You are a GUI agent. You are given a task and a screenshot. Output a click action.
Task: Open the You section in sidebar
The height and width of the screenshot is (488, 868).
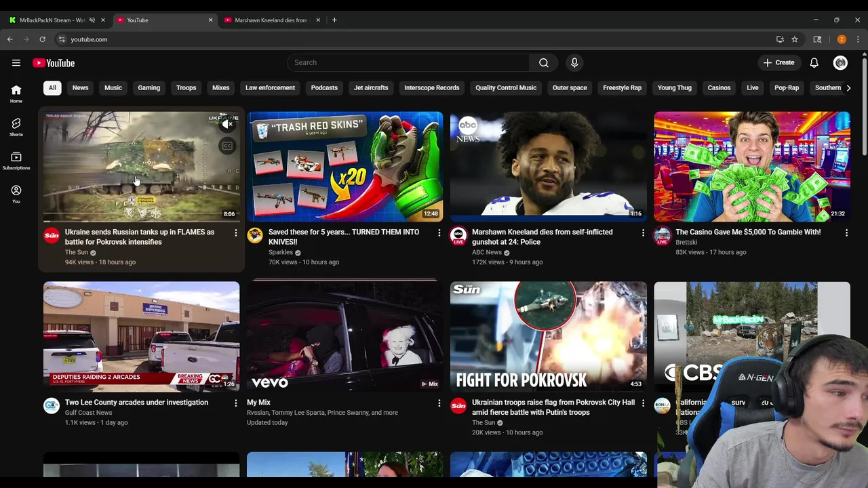(16, 194)
